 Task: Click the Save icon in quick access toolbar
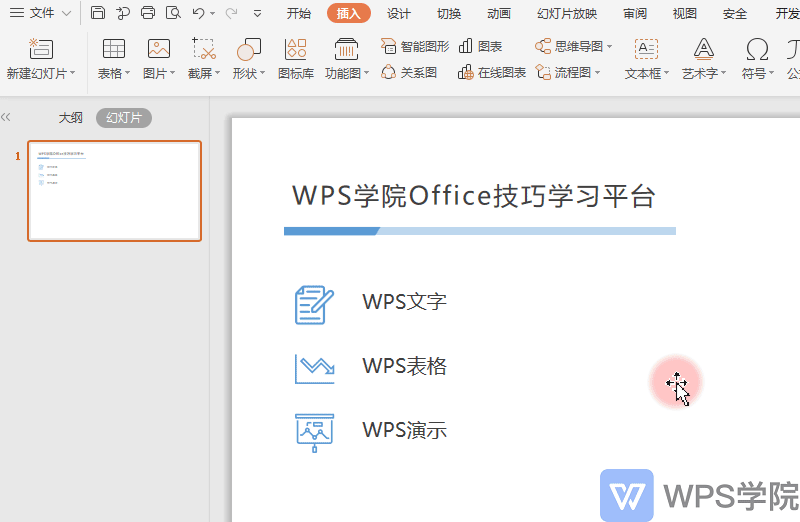[x=97, y=13]
